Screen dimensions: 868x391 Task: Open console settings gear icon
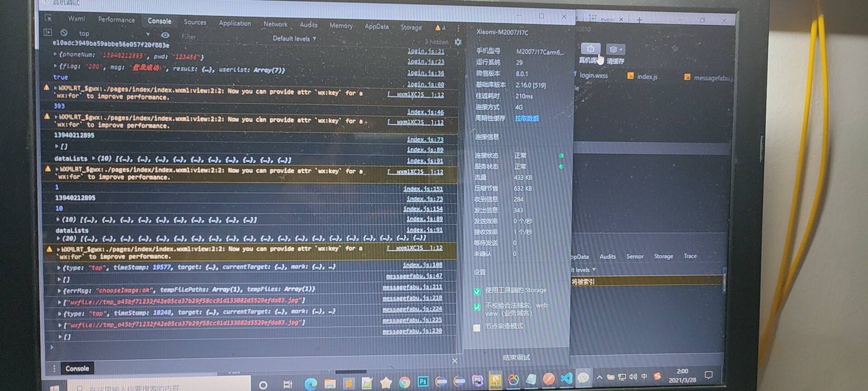pos(458,42)
